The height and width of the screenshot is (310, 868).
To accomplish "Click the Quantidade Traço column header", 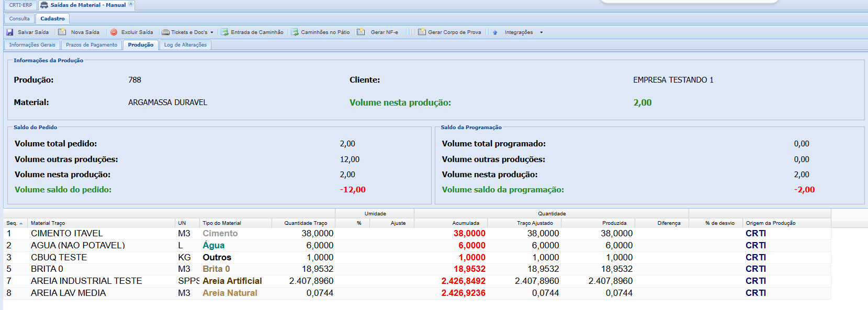I will tap(303, 223).
